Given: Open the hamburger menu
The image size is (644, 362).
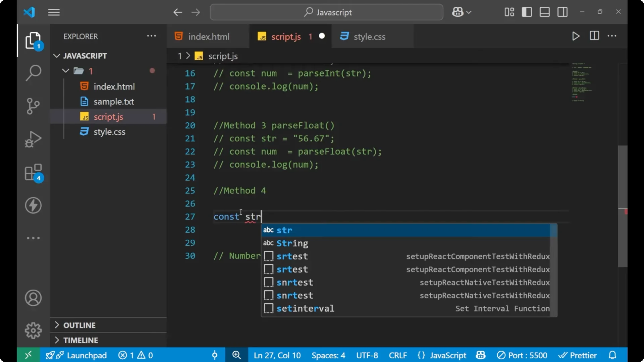Looking at the screenshot, I should coord(54,12).
